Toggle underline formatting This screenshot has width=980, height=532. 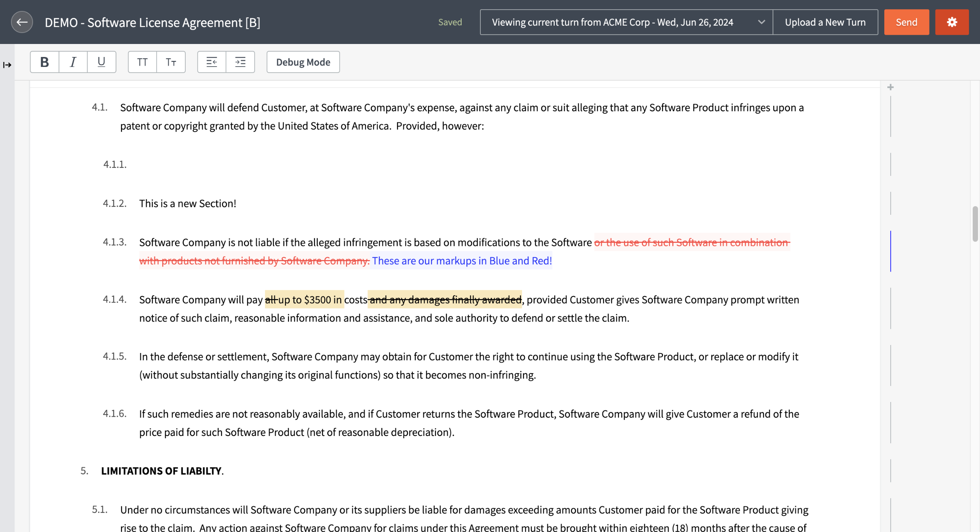(101, 62)
